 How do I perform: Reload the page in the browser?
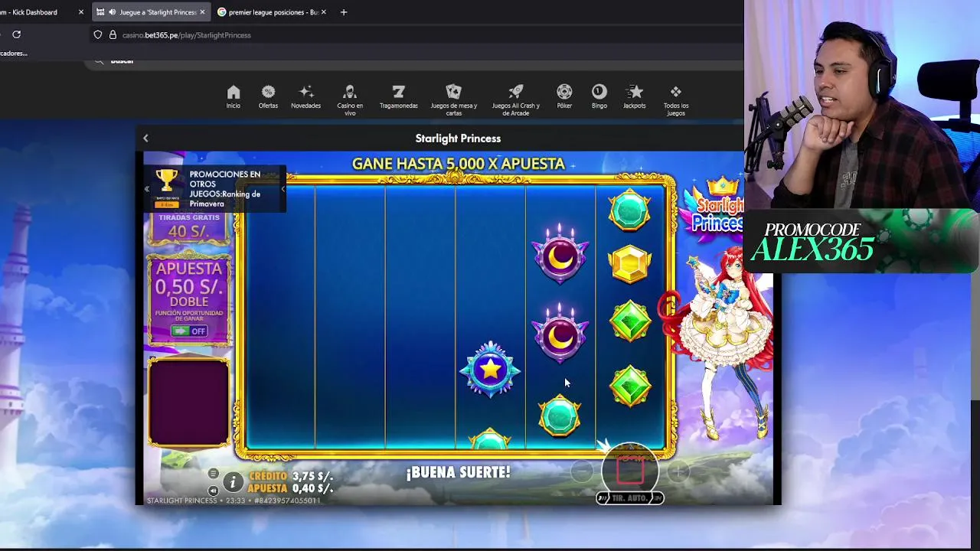click(x=16, y=34)
